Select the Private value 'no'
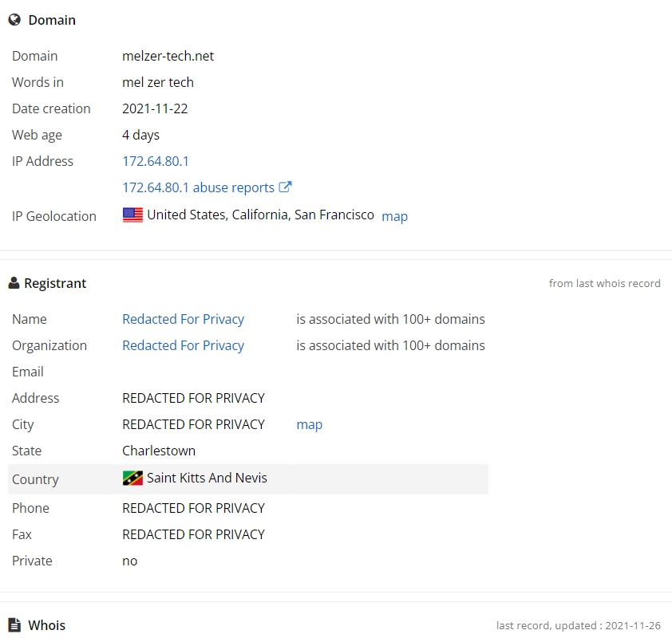The image size is (672, 638). (129, 561)
